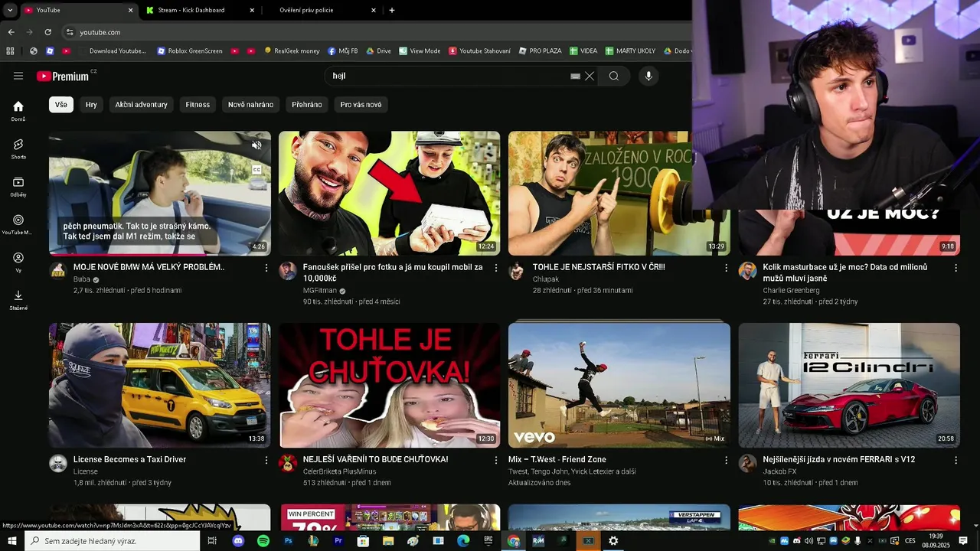Open Odběry subscriptions in sidebar

[x=18, y=187]
